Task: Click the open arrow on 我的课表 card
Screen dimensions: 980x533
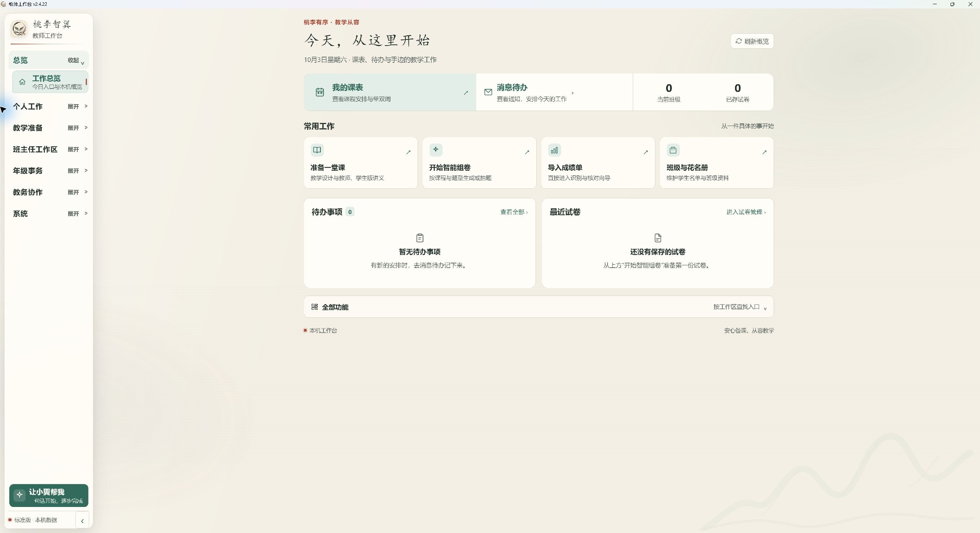Action: [x=466, y=93]
